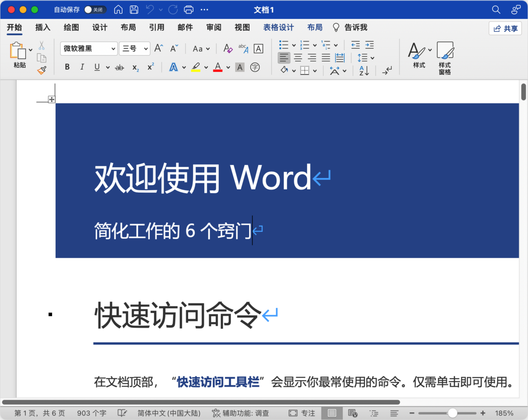Apply character shading button
The height and width of the screenshot is (420, 528).
click(x=240, y=67)
